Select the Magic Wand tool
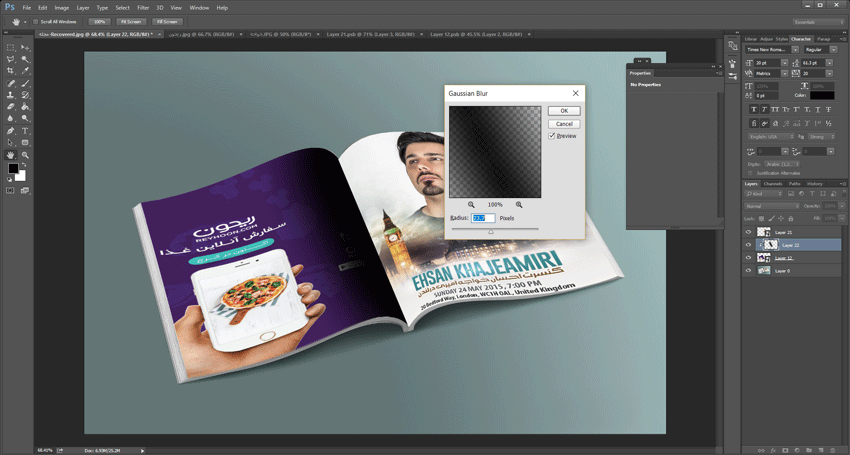 click(x=25, y=59)
